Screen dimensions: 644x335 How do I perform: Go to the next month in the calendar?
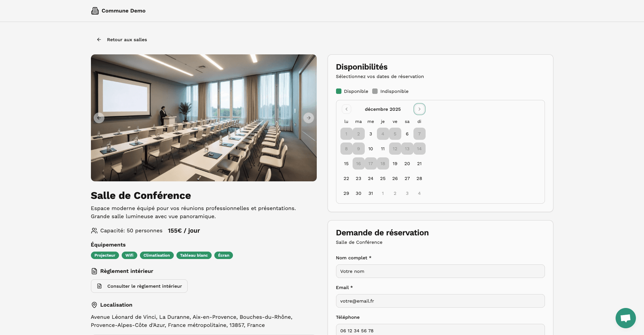pos(419,109)
